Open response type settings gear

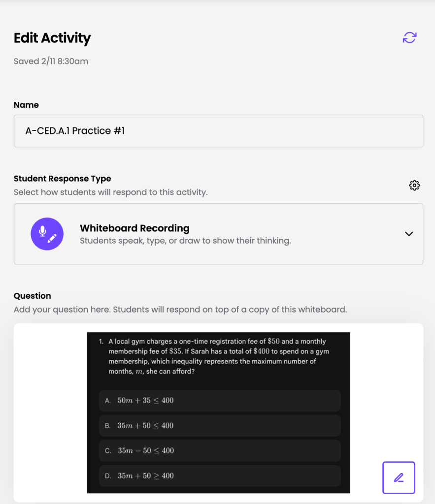point(414,185)
